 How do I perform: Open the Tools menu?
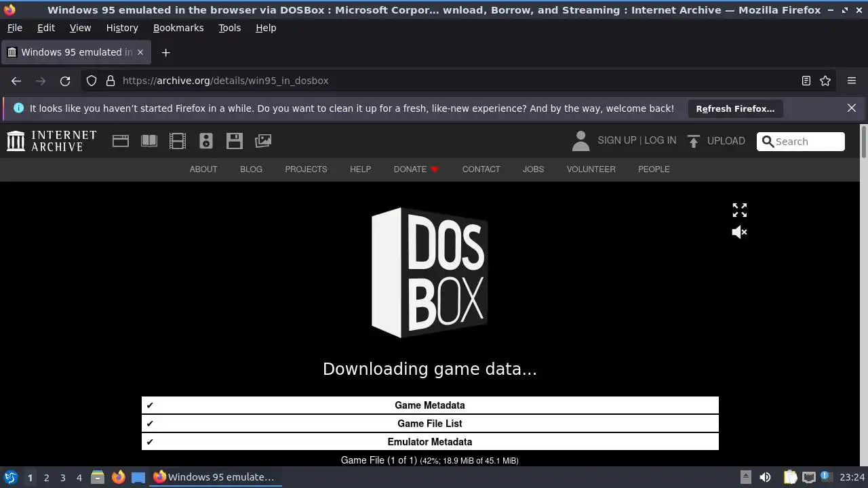click(x=229, y=28)
